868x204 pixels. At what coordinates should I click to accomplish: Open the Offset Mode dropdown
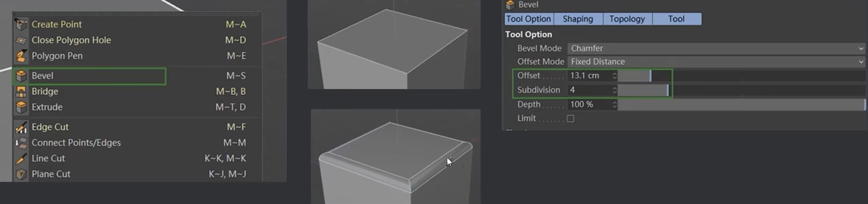coord(717,62)
